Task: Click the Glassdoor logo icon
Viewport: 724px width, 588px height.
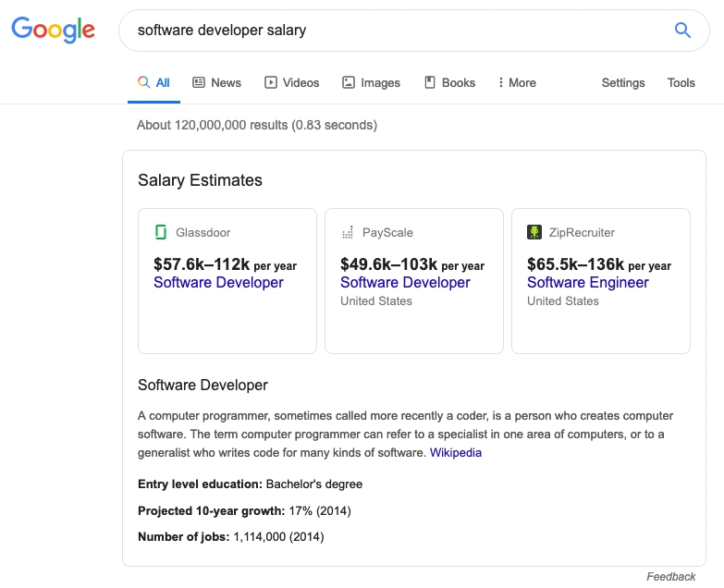Action: (x=161, y=232)
